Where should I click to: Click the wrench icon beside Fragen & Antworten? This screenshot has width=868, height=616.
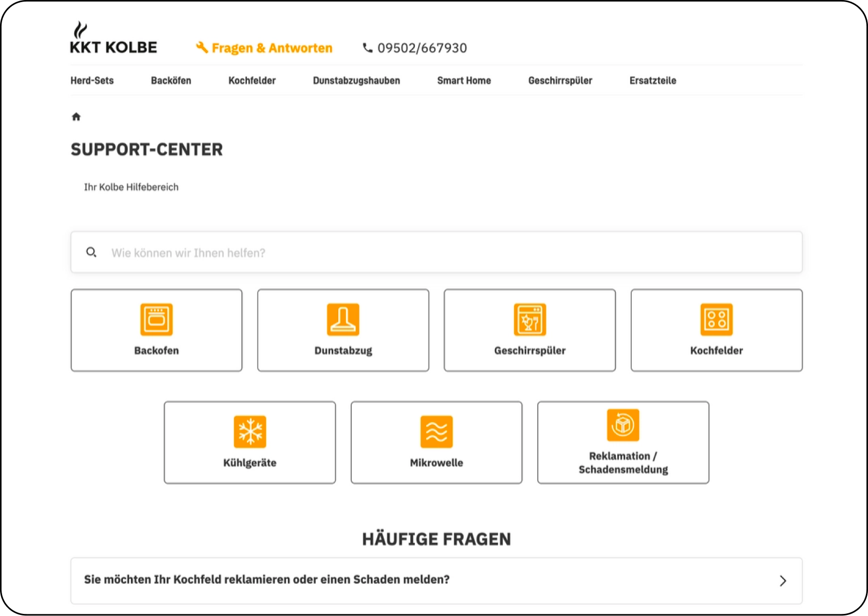(x=202, y=48)
